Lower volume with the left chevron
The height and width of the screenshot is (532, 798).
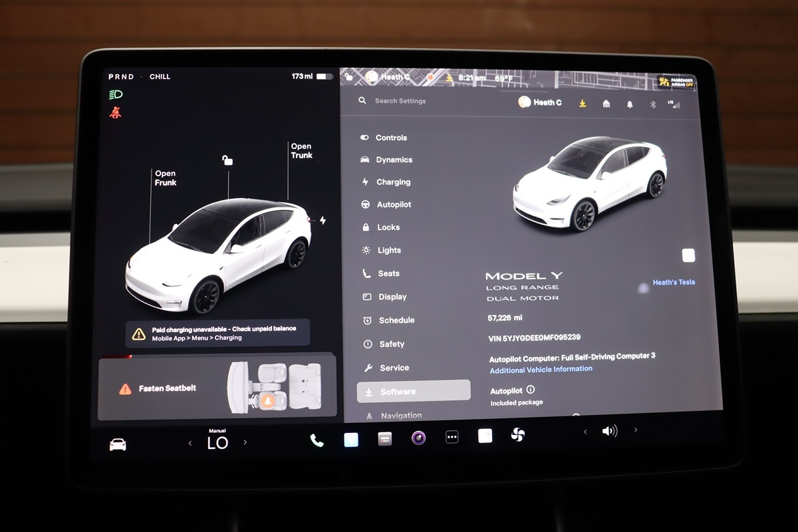[585, 432]
